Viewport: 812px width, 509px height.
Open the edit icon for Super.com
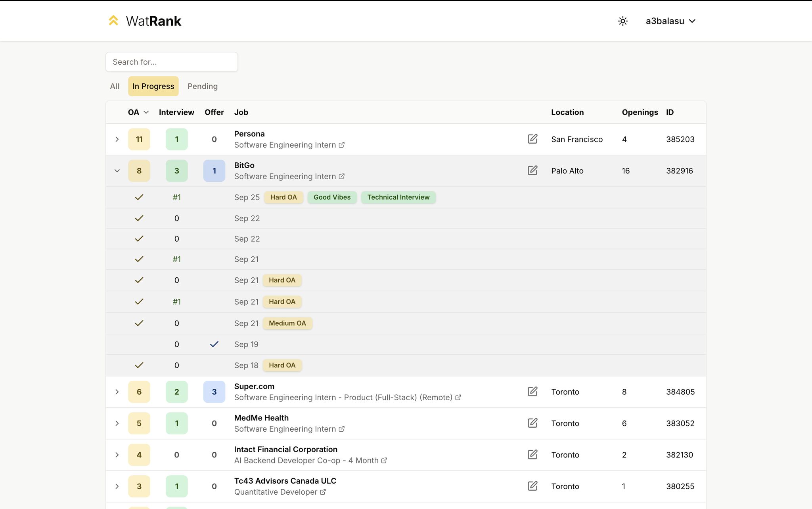532,392
